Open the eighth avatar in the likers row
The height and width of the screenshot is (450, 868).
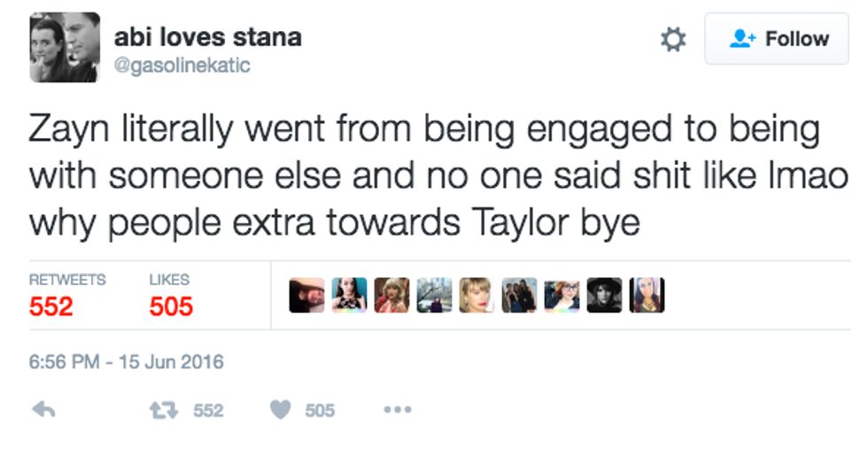604,295
